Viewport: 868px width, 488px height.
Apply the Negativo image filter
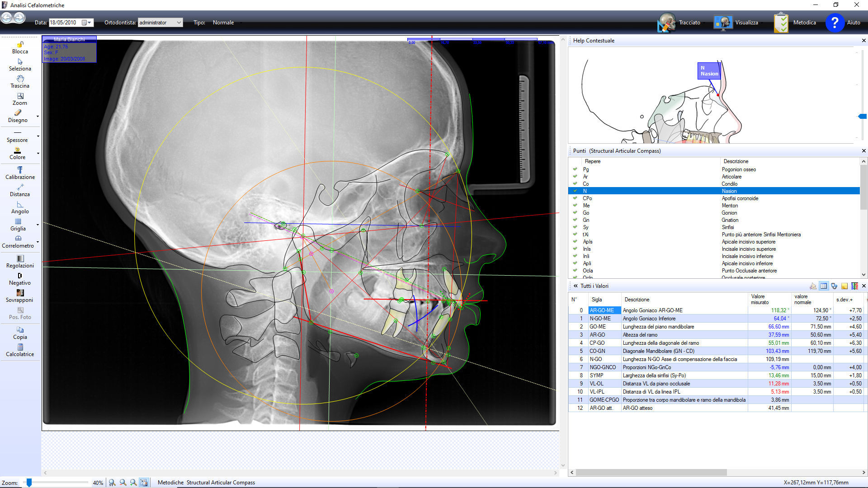coord(20,278)
